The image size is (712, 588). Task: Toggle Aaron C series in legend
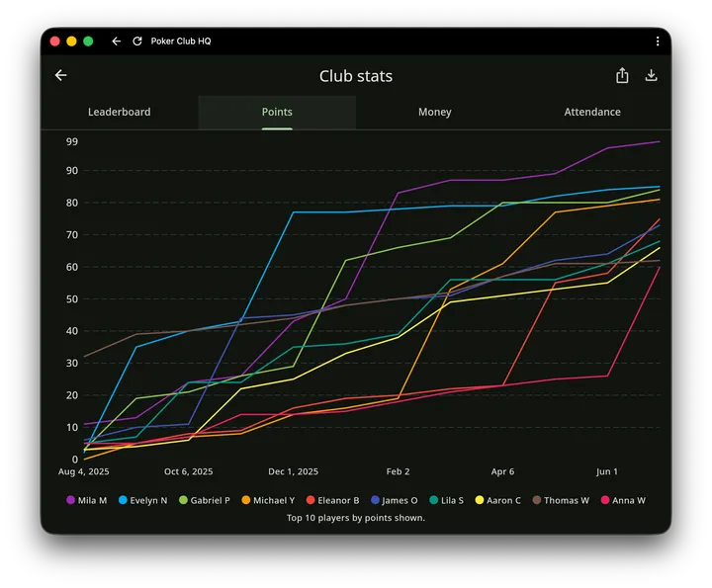click(497, 500)
